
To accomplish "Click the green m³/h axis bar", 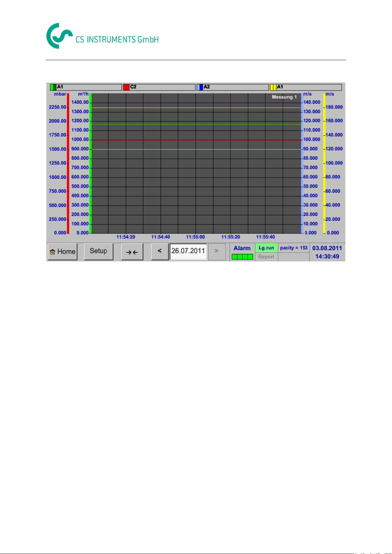I will (x=90, y=163).
